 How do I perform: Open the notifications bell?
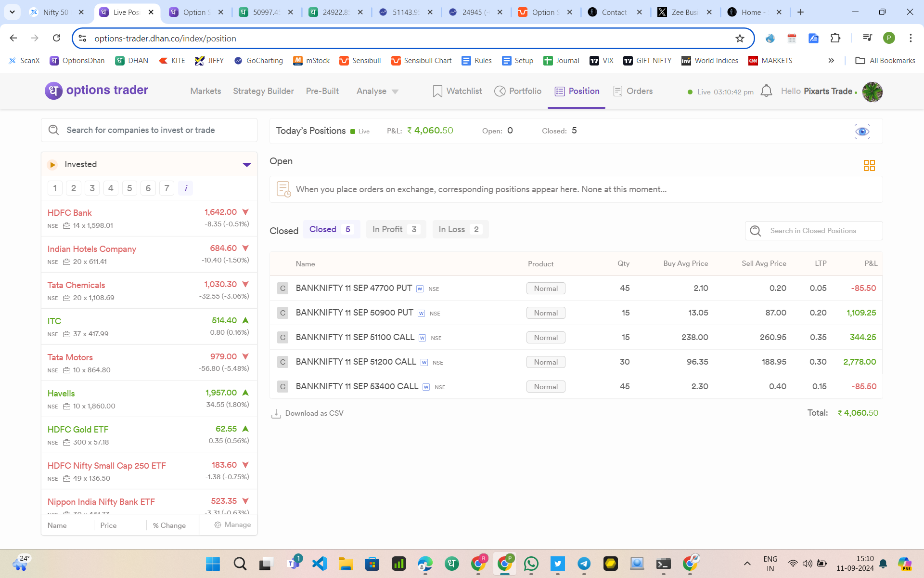point(766,91)
